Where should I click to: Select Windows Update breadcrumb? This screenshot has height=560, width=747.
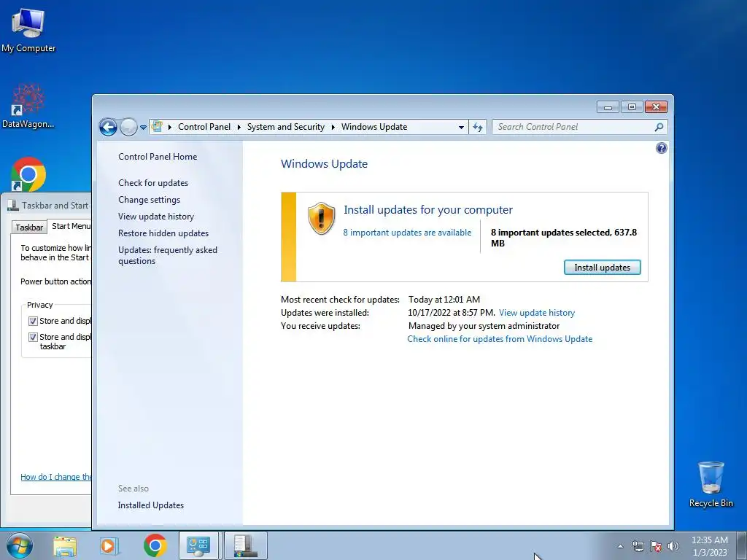click(374, 127)
